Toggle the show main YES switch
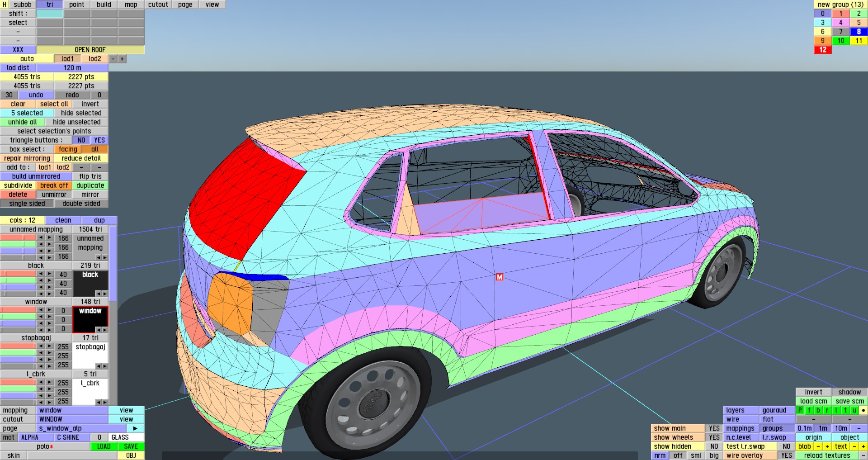868x460 pixels. [x=714, y=428]
